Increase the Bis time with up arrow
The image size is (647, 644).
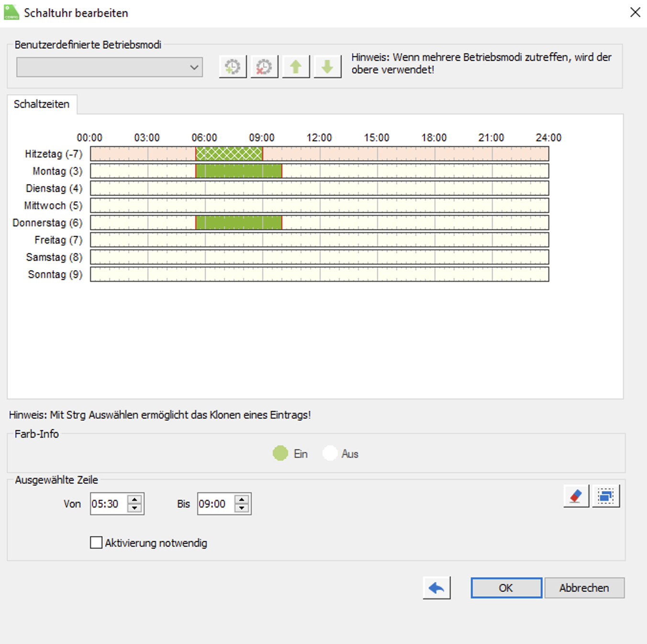point(242,499)
